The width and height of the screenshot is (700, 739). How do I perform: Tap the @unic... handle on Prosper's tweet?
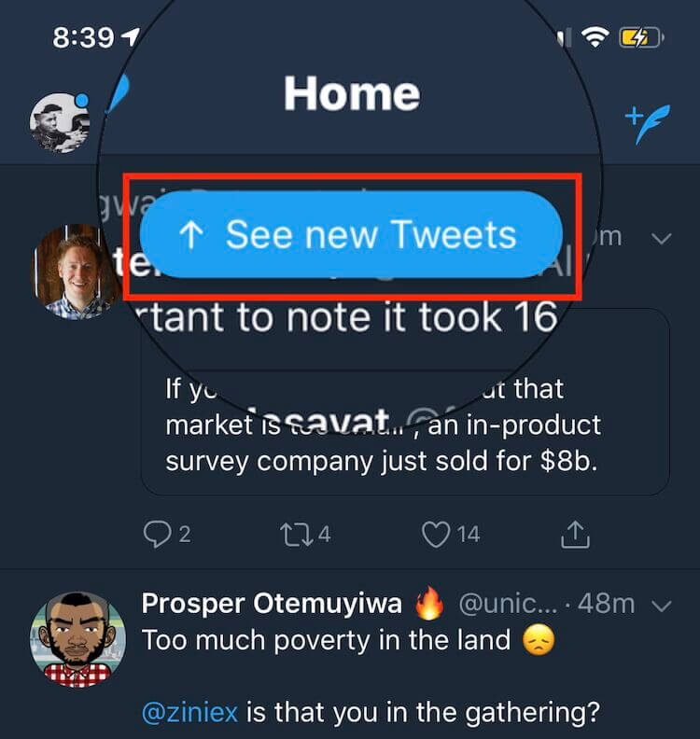click(510, 605)
